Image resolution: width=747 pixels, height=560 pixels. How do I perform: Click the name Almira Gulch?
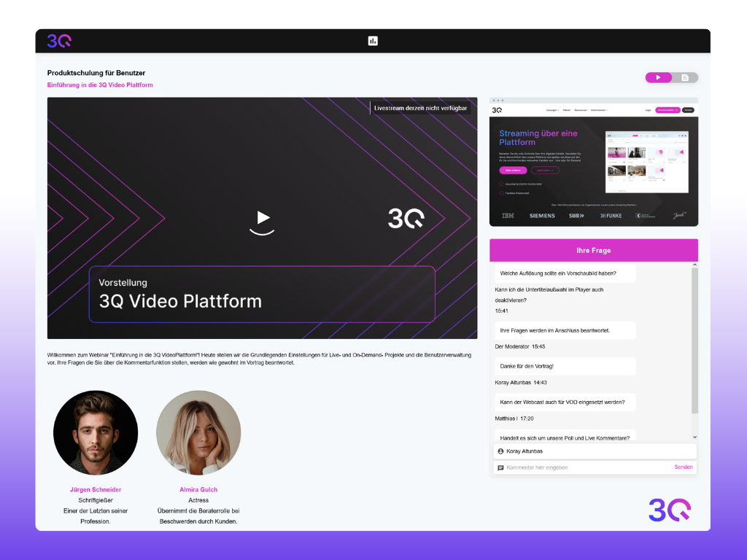click(x=198, y=489)
